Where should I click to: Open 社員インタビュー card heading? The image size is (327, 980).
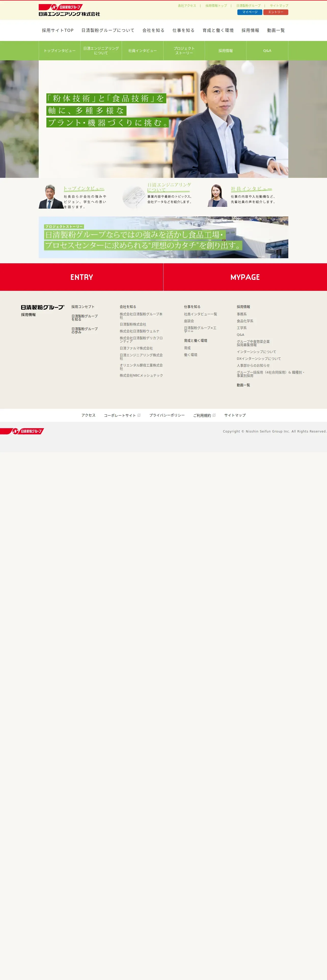tap(251, 189)
